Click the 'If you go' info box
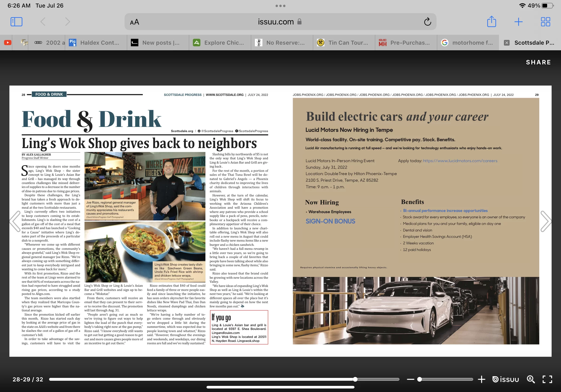 [239, 327]
